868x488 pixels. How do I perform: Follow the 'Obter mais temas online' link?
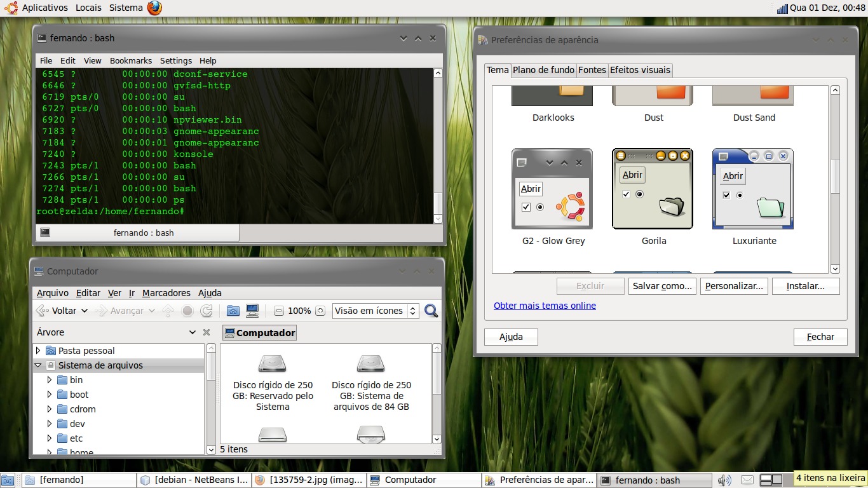[545, 306]
